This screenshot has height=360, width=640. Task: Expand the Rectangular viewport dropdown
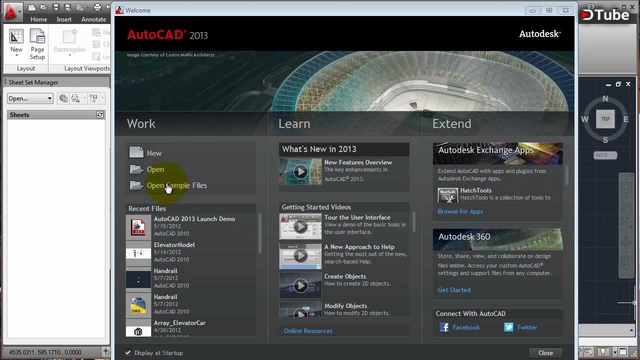coord(70,56)
